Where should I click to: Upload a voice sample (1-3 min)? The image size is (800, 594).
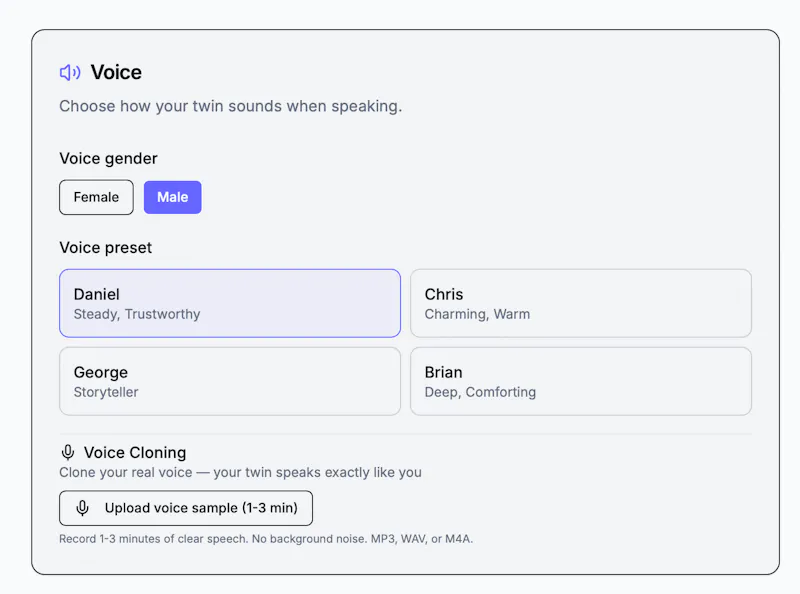[x=186, y=508]
